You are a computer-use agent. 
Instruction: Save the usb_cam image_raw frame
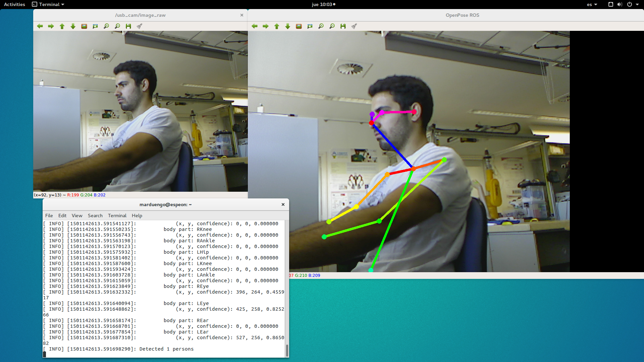[128, 26]
